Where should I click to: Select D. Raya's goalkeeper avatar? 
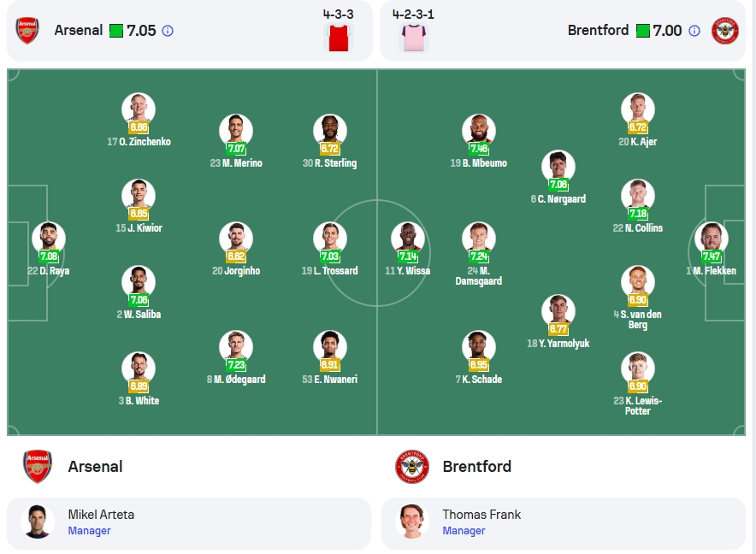click(49, 239)
